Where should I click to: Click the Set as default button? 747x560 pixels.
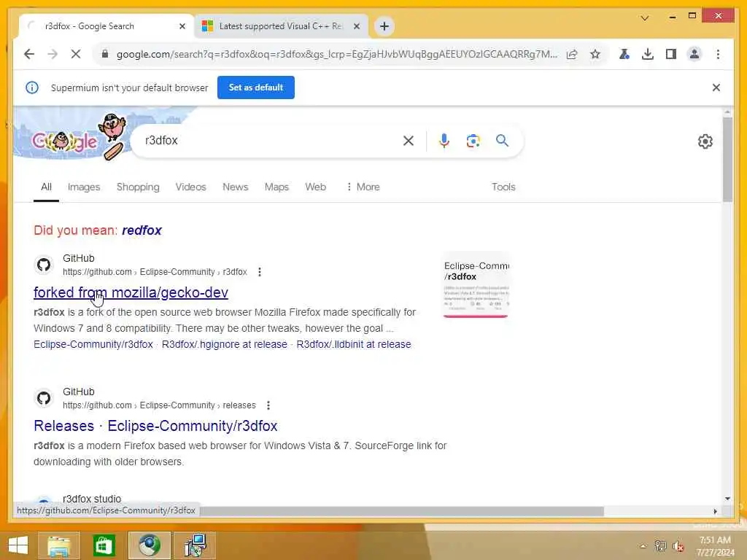coord(256,87)
